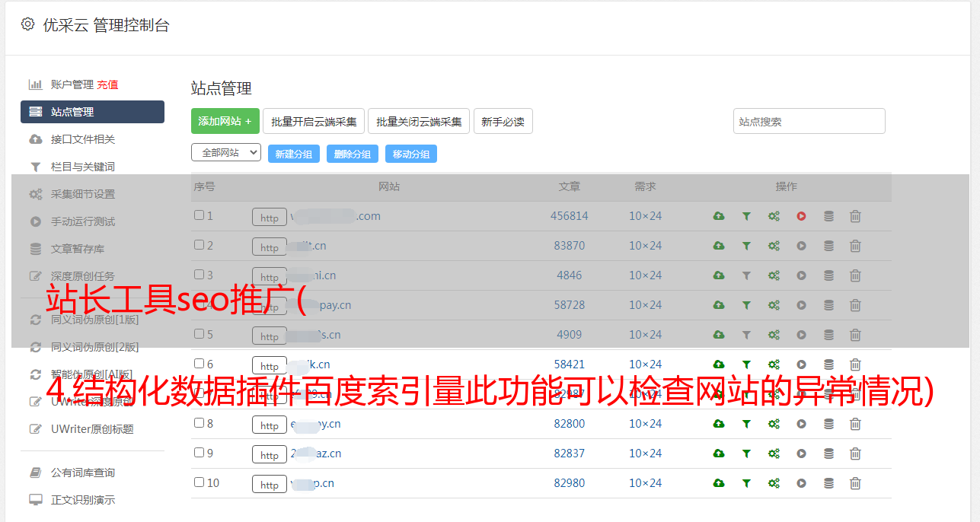Click database icon in row 1
This screenshot has height=522, width=980.
(828, 216)
